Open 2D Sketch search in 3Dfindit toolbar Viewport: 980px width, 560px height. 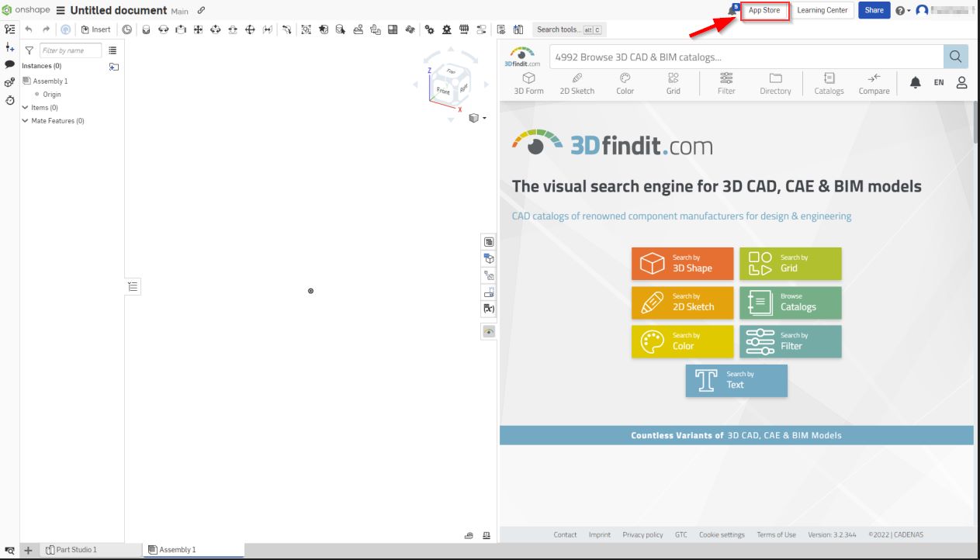click(577, 84)
